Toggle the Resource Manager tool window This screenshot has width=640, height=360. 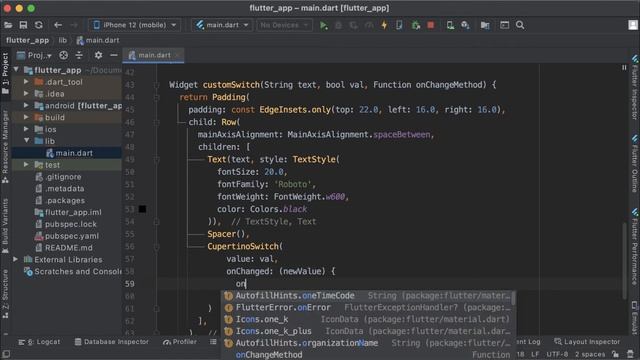pyautogui.click(x=5, y=146)
